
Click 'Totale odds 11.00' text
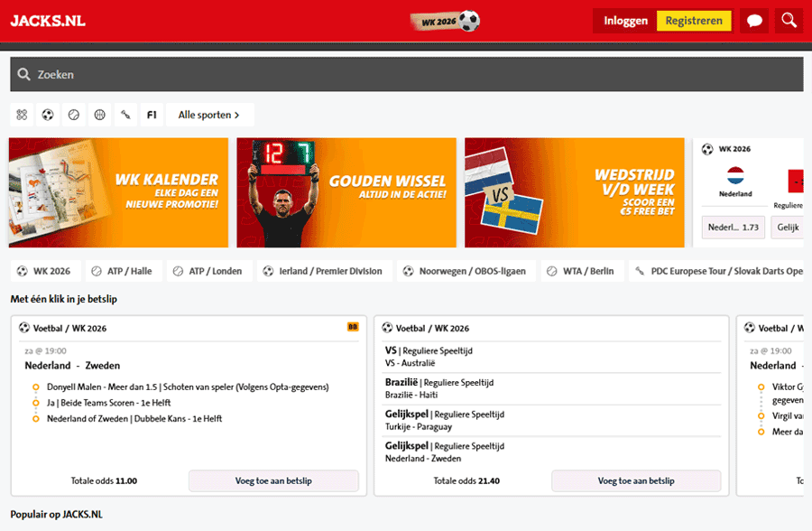pyautogui.click(x=104, y=480)
